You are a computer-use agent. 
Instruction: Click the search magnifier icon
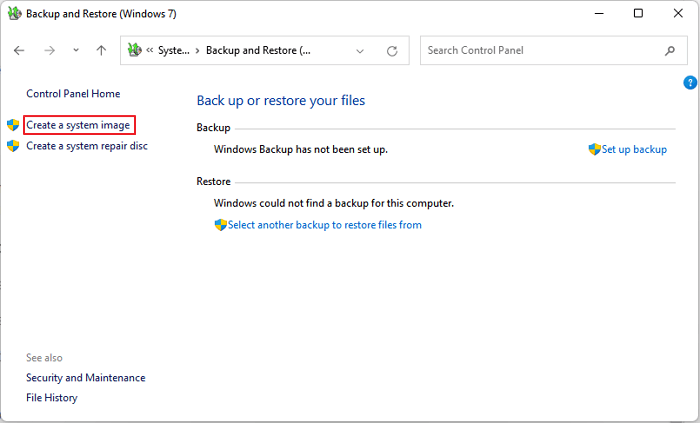tap(669, 50)
